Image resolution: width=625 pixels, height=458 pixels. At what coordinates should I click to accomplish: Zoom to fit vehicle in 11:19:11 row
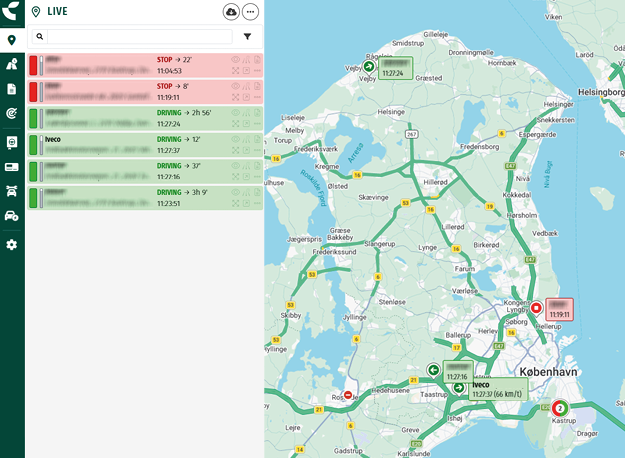(236, 97)
